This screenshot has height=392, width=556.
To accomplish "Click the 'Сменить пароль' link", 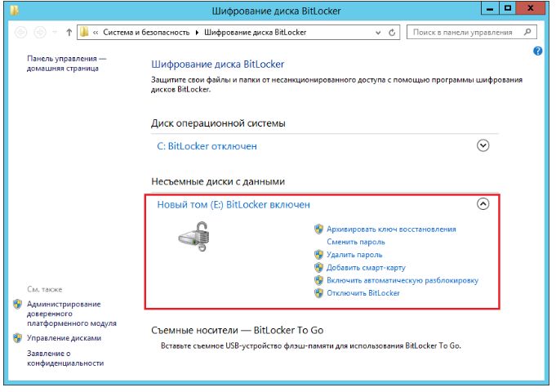I will (355, 242).
